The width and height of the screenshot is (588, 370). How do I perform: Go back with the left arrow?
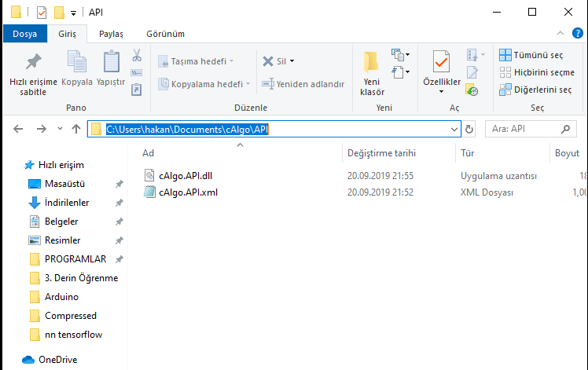[x=18, y=129]
